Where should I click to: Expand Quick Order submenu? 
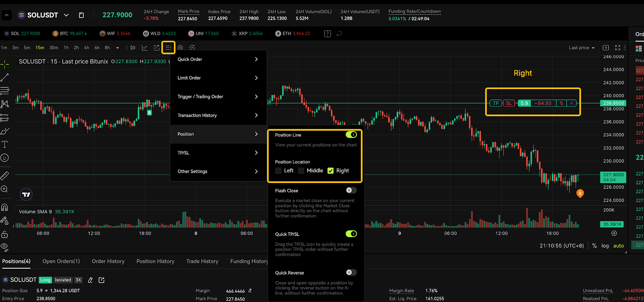pos(219,59)
